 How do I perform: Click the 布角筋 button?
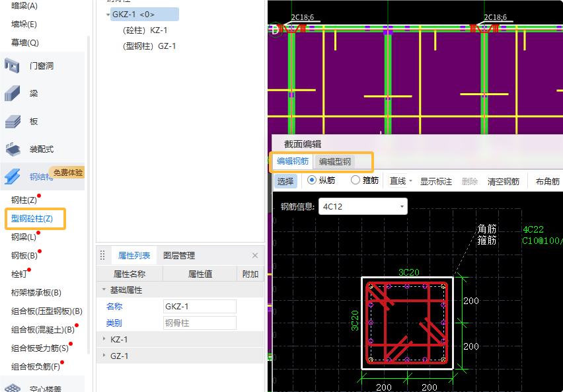(x=548, y=181)
